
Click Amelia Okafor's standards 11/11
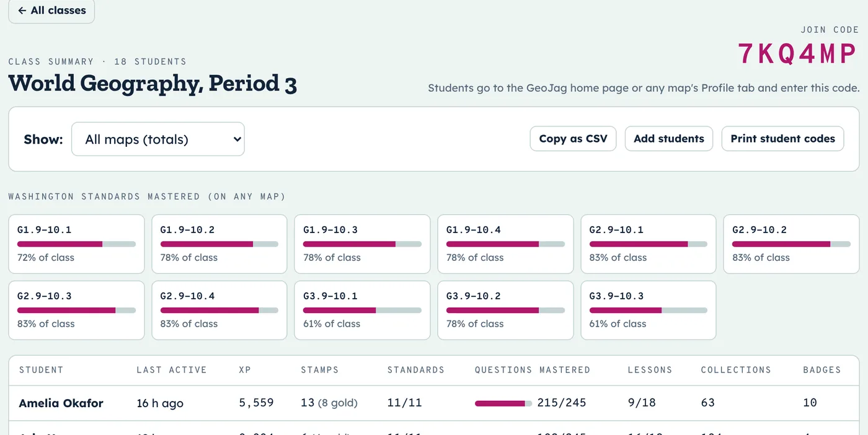click(x=404, y=403)
